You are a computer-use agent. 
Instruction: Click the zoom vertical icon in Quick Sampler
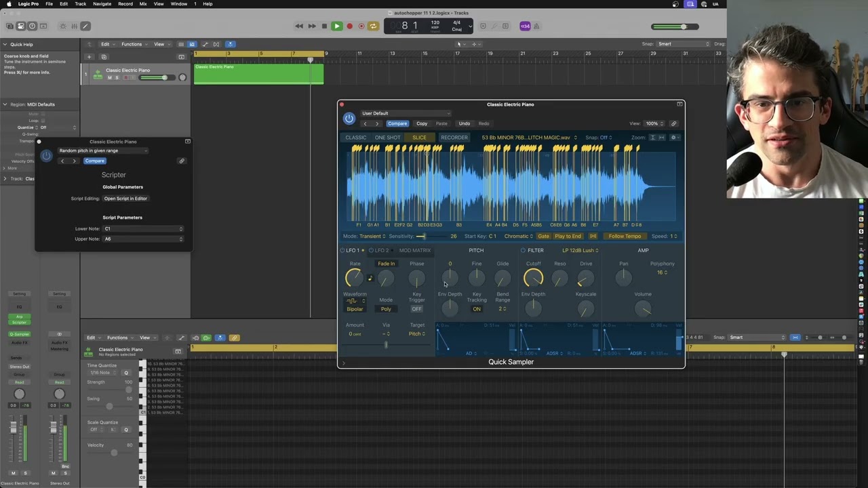(652, 138)
